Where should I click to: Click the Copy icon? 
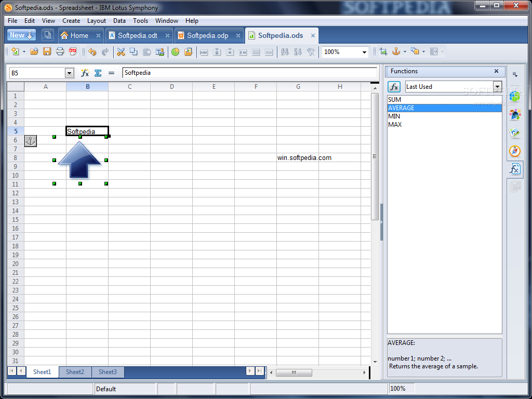pyautogui.click(x=134, y=51)
